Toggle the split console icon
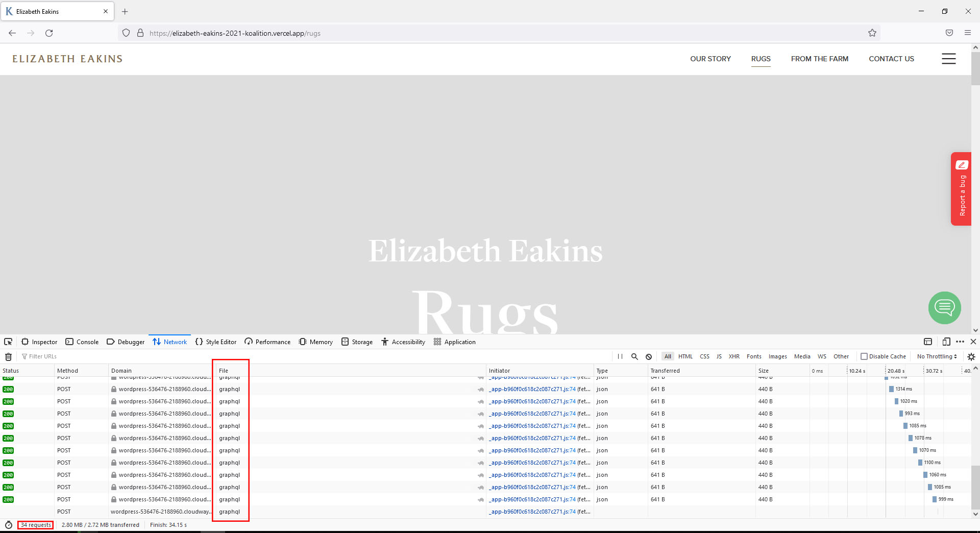 tap(928, 342)
